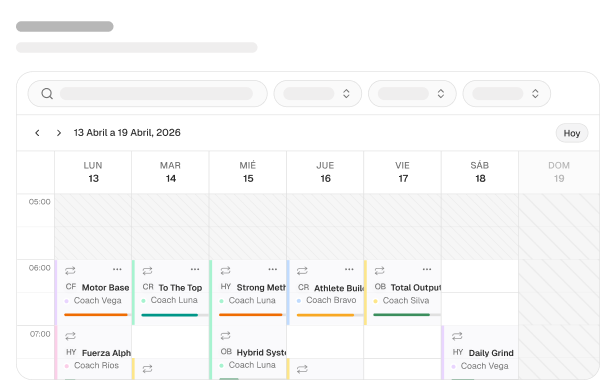
Task: Open the To The Top class title
Action: [180, 287]
